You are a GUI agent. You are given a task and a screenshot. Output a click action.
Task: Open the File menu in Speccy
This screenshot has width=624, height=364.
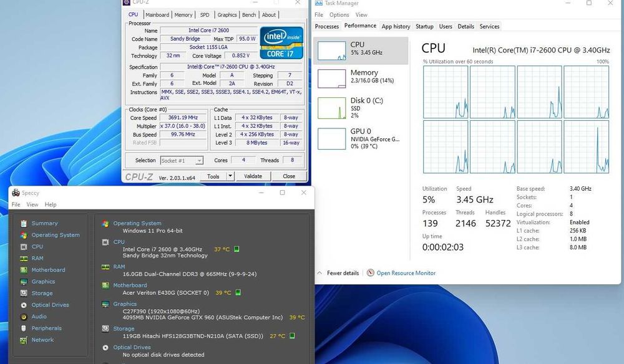click(16, 204)
